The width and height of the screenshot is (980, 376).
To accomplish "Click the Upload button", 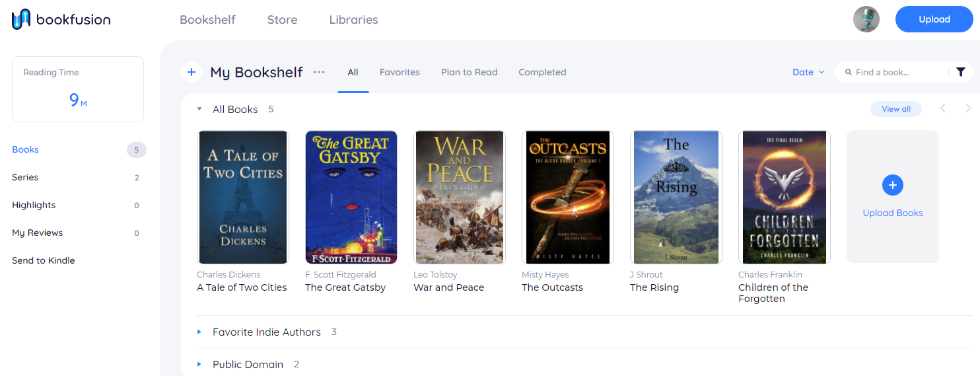I will click(x=934, y=19).
